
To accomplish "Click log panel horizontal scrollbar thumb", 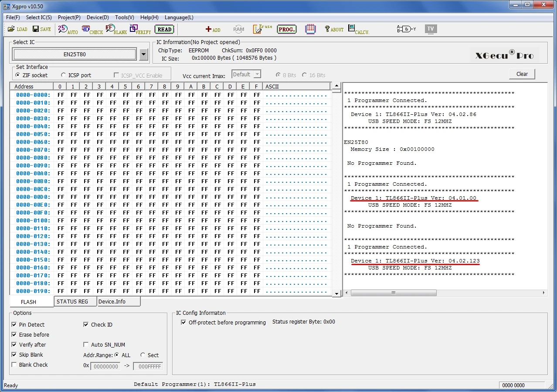I will tap(394, 293).
